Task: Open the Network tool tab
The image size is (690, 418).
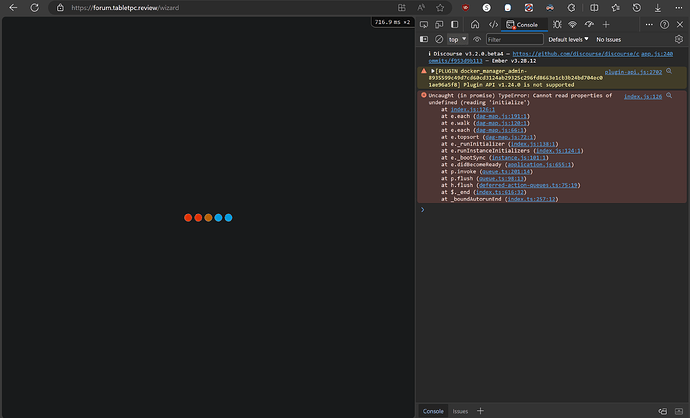Action: [573, 25]
